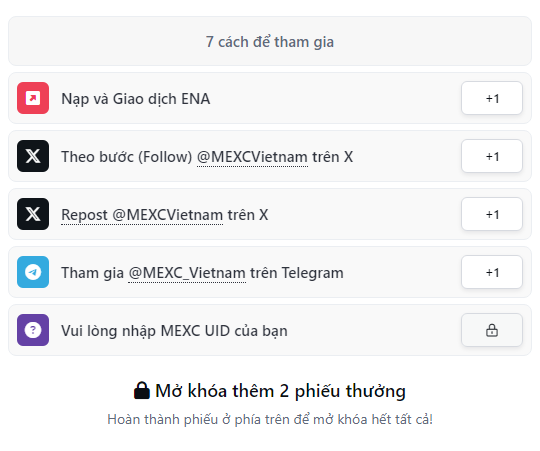This screenshot has width=540, height=451.
Task: Click the red external-link icon for ENA
Action: [x=33, y=98]
